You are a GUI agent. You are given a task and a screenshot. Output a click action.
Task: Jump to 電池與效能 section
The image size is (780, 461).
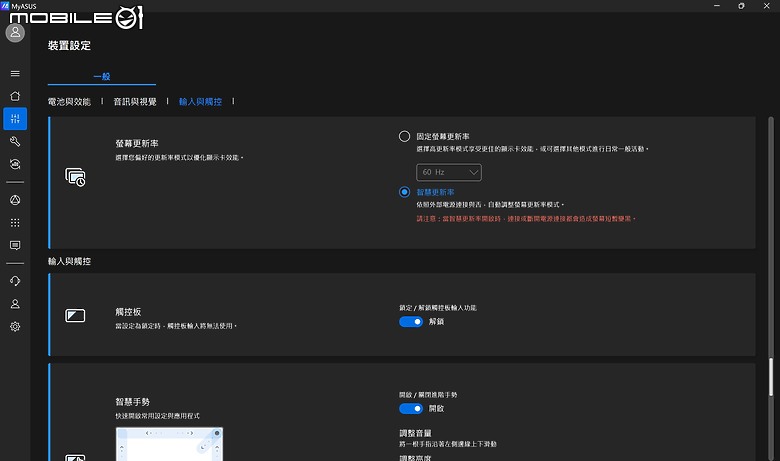pos(69,102)
